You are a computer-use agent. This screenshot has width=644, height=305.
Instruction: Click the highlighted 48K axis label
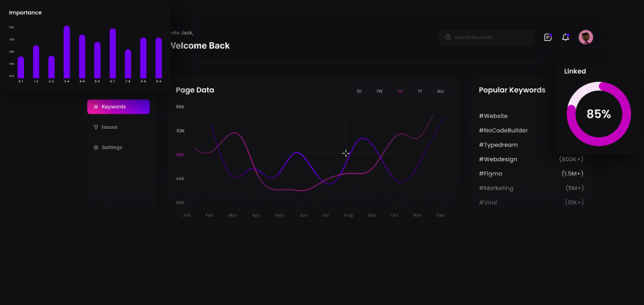180,155
